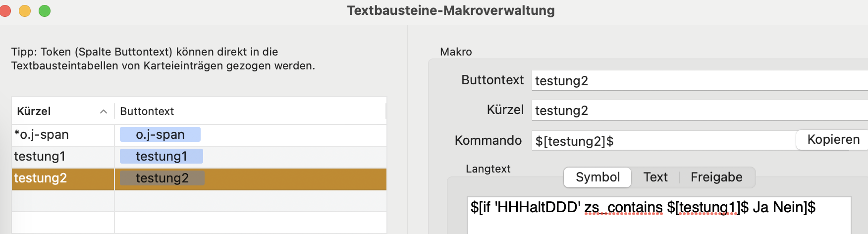Click the misspelled word zs_contains
This screenshot has height=234, width=868.
[x=623, y=207]
